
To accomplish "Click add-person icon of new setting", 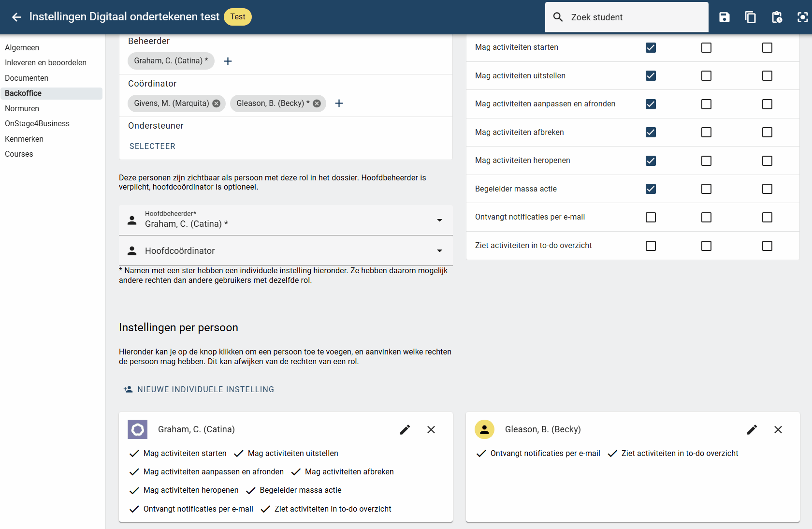I will point(128,389).
